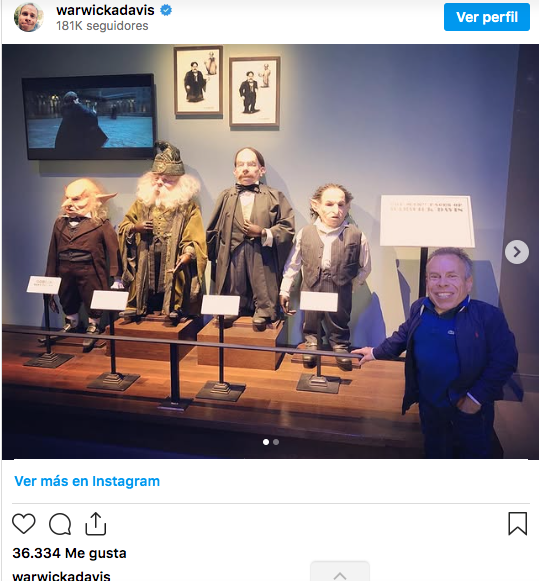Image resolution: width=539 pixels, height=581 pixels.
Task: Select second carousel dot indicator
Action: [x=276, y=442]
